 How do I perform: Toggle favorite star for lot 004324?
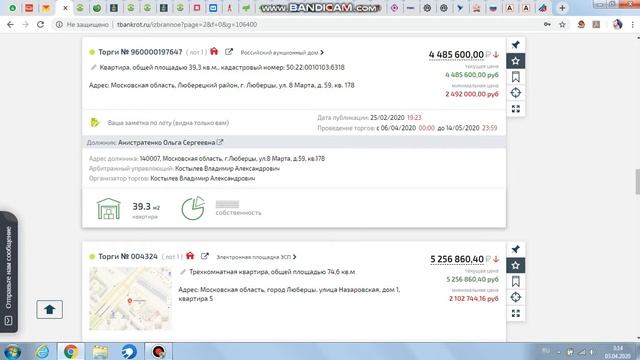pyautogui.click(x=516, y=265)
